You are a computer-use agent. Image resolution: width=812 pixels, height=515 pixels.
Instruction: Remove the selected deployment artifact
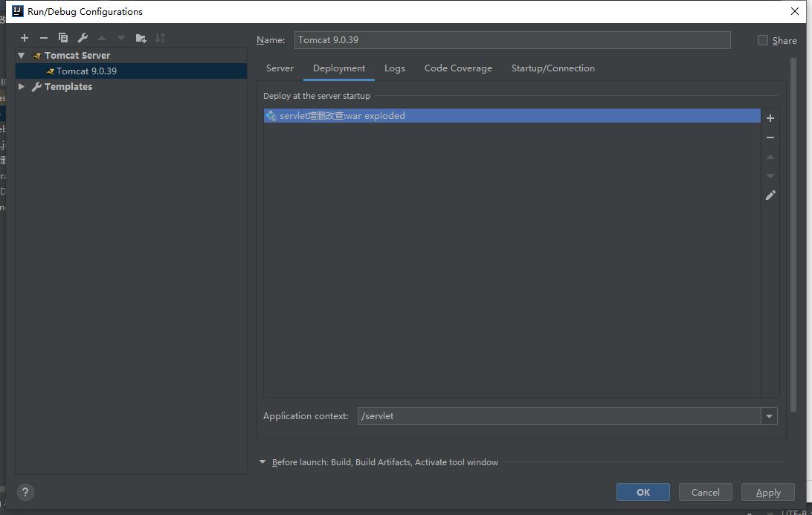(x=770, y=137)
